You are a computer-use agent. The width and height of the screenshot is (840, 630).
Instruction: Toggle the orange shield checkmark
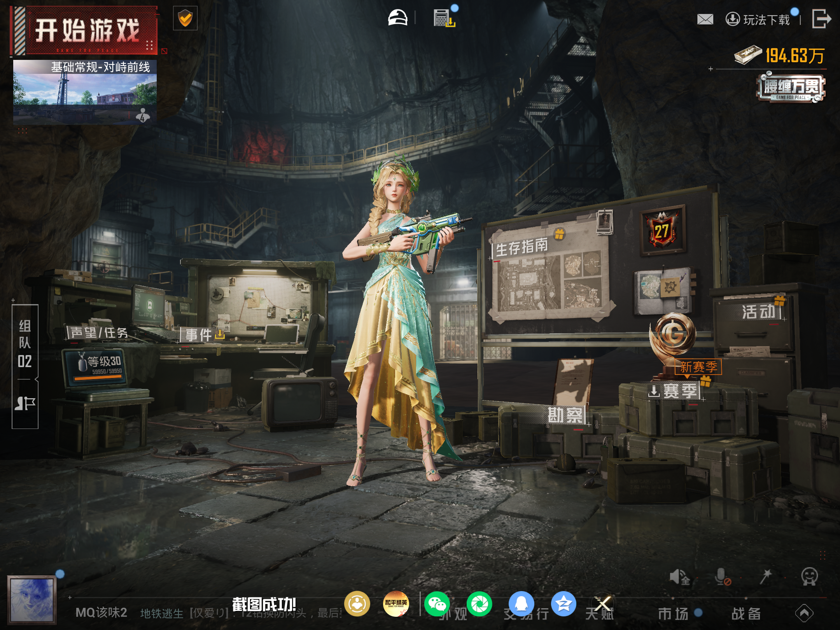pos(185,18)
